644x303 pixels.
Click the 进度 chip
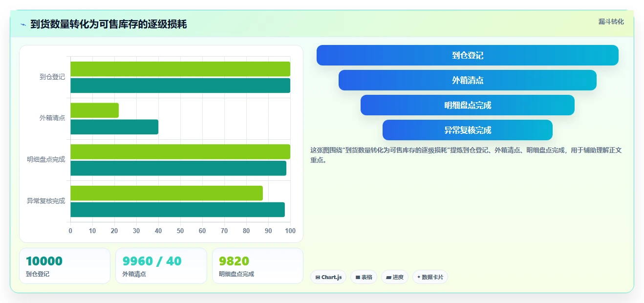[x=395, y=277]
